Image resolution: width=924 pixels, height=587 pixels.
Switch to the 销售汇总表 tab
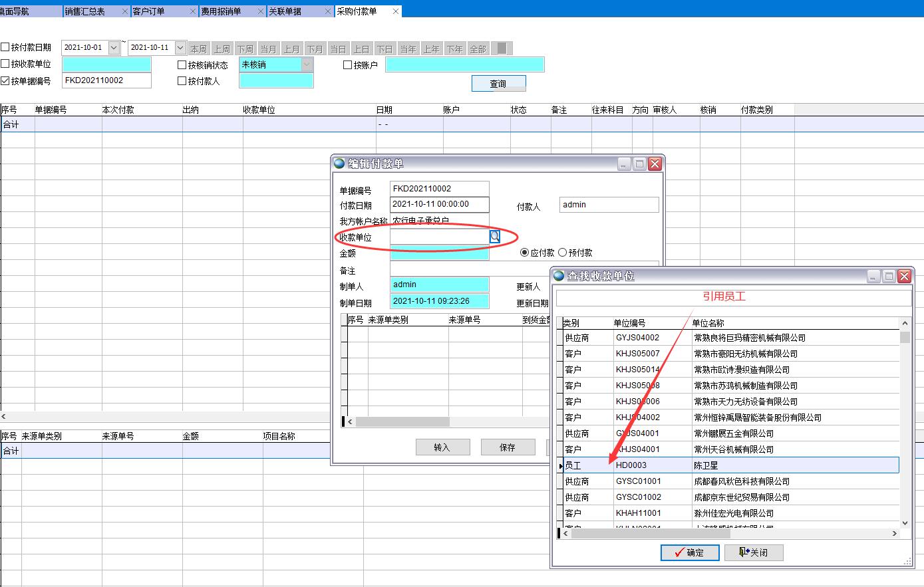pyautogui.click(x=83, y=11)
